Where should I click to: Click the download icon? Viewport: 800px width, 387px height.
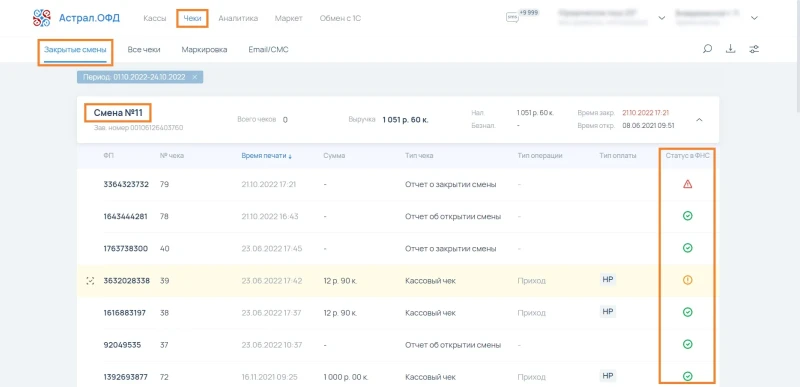[731, 49]
